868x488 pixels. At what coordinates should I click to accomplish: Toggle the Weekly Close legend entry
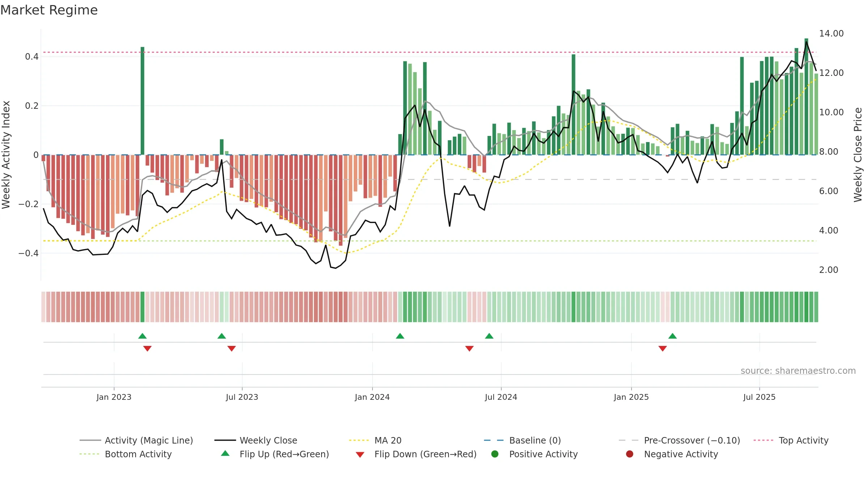pos(256,440)
